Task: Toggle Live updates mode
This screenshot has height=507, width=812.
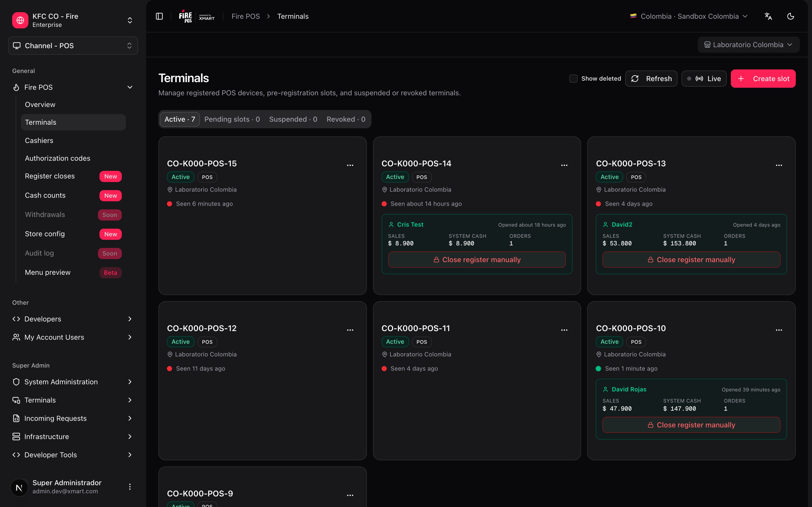Action: point(704,79)
